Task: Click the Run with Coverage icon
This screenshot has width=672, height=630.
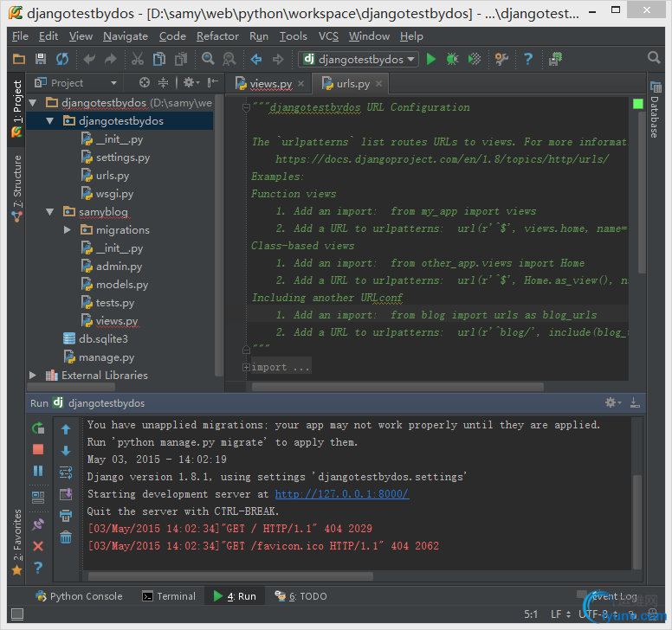Action: tap(475, 59)
